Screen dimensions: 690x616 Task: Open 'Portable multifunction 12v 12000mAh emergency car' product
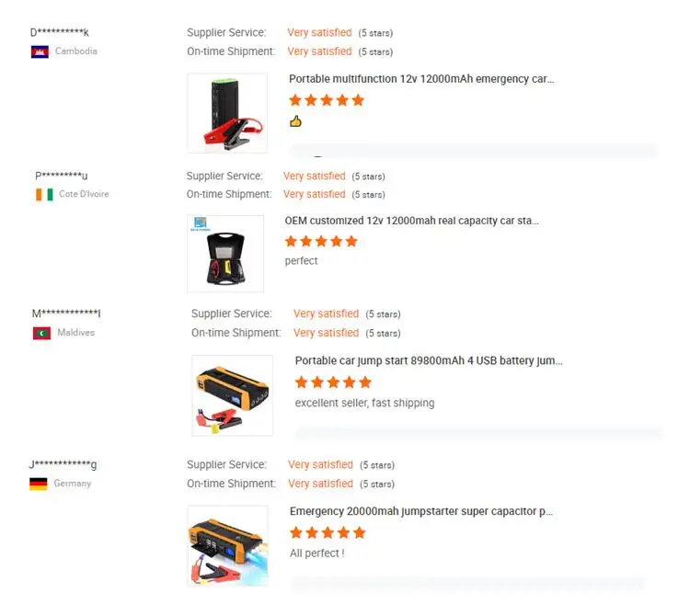click(421, 79)
